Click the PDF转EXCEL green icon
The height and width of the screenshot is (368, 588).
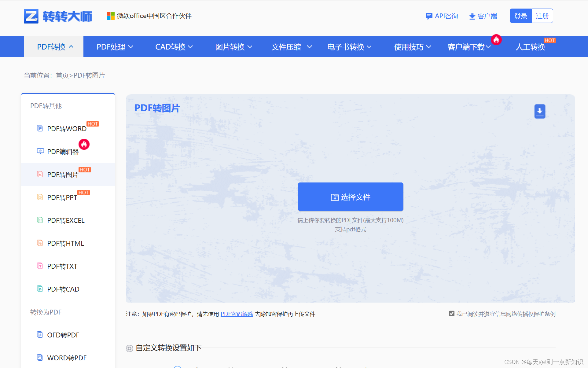[x=40, y=220]
